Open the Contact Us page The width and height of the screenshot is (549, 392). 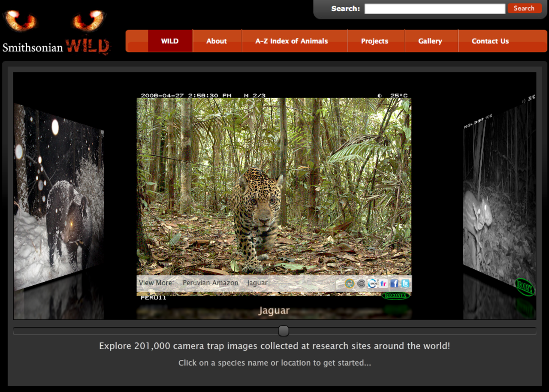tap(490, 41)
